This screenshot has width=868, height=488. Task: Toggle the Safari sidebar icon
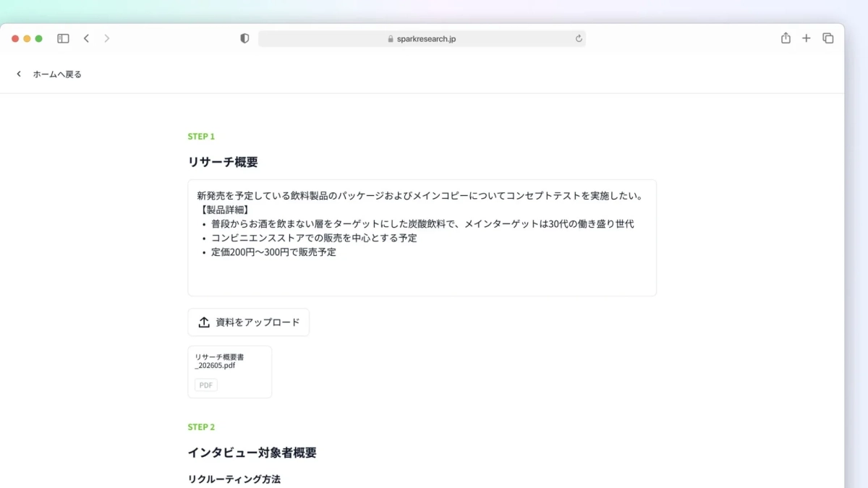63,38
